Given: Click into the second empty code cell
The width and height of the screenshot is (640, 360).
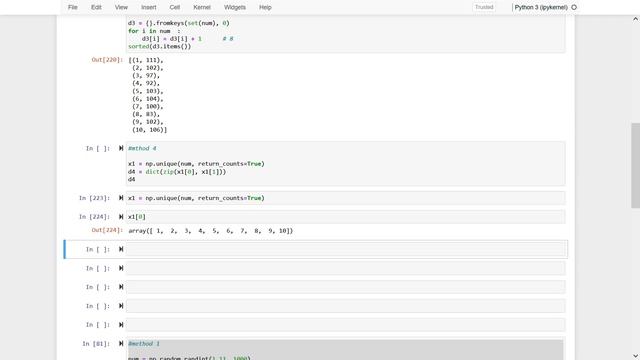Looking at the screenshot, I should coord(346,268).
